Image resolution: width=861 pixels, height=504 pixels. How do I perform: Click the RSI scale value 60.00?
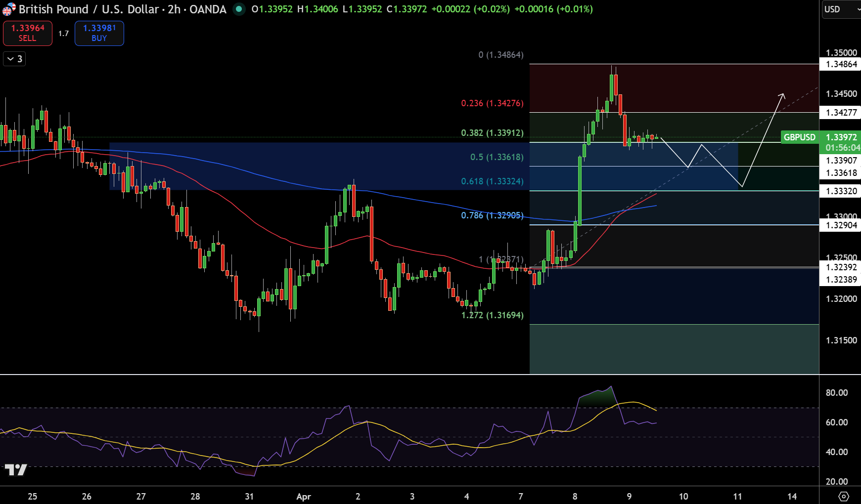(x=837, y=422)
